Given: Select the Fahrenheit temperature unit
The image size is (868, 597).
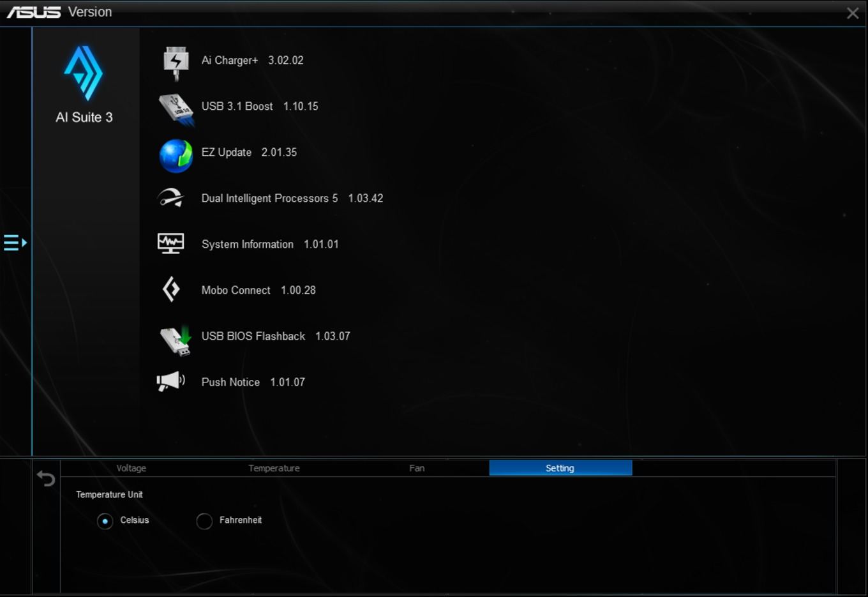Looking at the screenshot, I should click(204, 521).
